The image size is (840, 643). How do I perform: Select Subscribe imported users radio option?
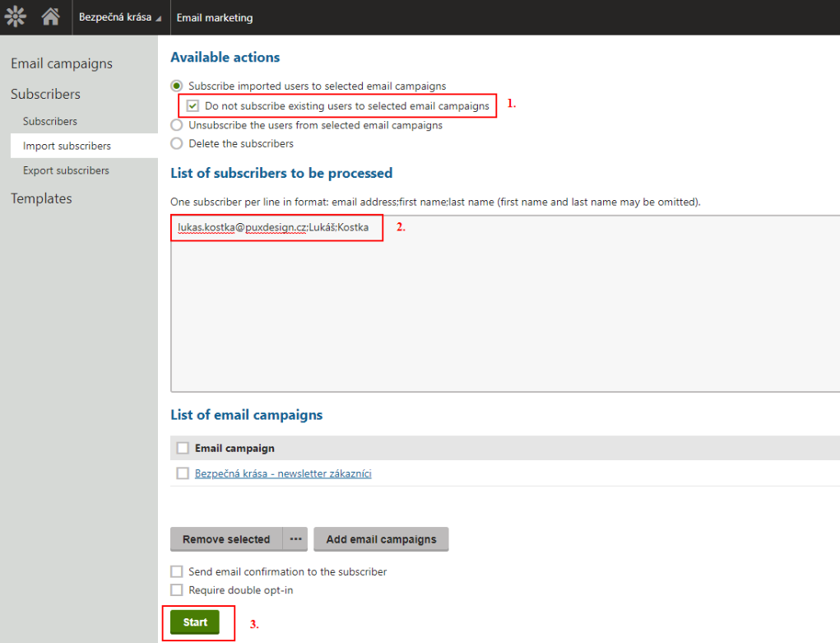(176, 86)
